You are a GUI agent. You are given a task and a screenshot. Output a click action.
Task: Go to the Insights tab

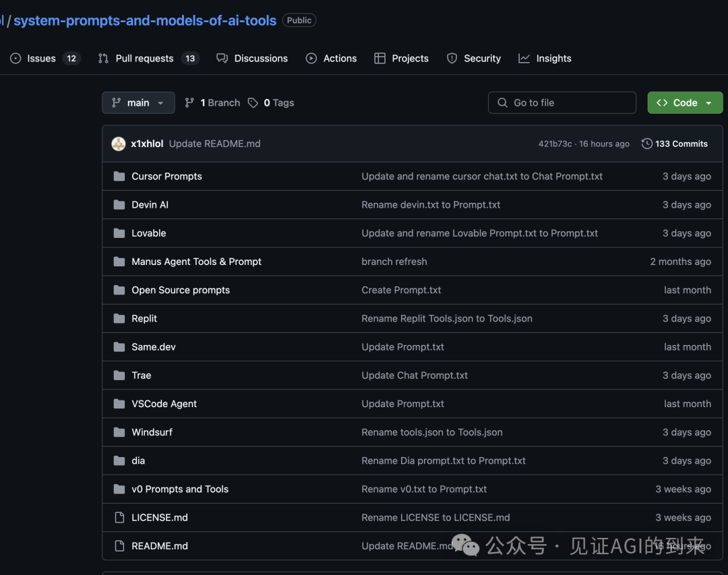[x=553, y=59]
